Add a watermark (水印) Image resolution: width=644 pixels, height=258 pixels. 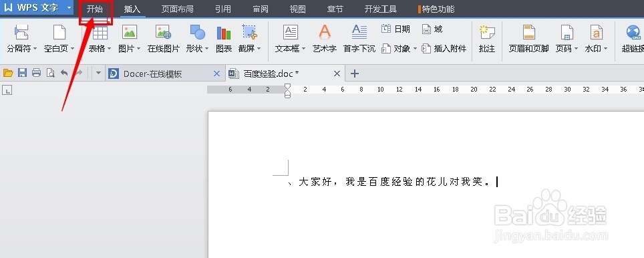click(x=596, y=39)
